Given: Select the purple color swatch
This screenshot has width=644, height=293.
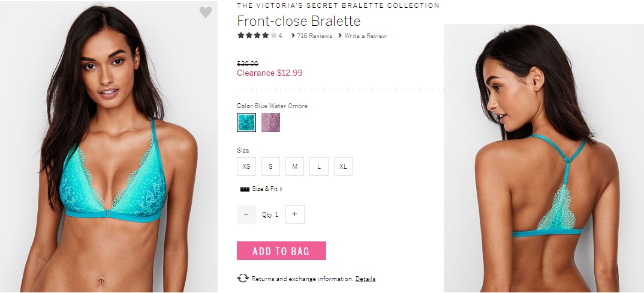Looking at the screenshot, I should pos(270,122).
